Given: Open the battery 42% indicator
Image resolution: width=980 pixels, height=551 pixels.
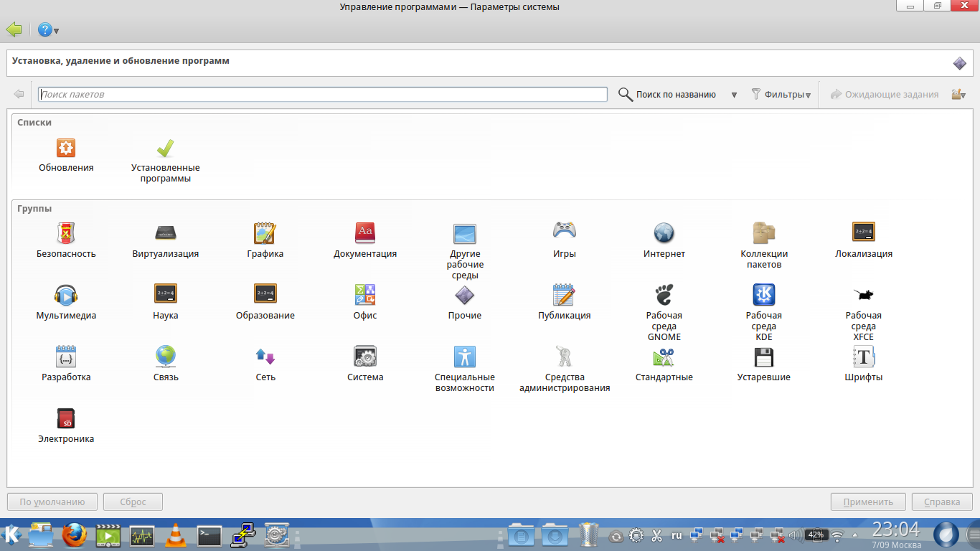Looking at the screenshot, I should [816, 535].
